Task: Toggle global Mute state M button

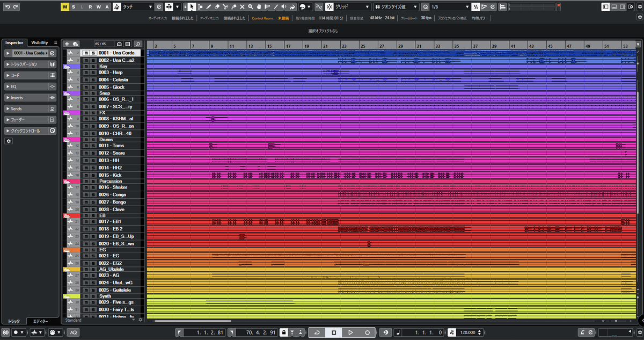Action: click(64, 7)
